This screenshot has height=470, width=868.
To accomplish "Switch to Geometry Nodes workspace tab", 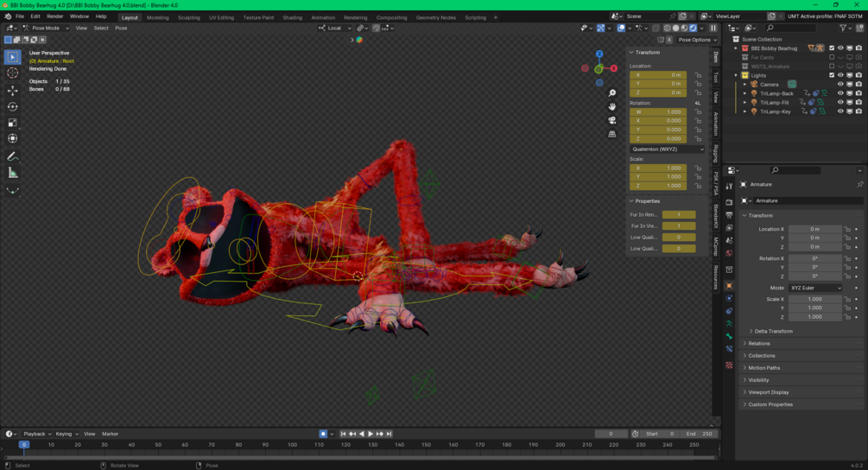I will point(435,17).
